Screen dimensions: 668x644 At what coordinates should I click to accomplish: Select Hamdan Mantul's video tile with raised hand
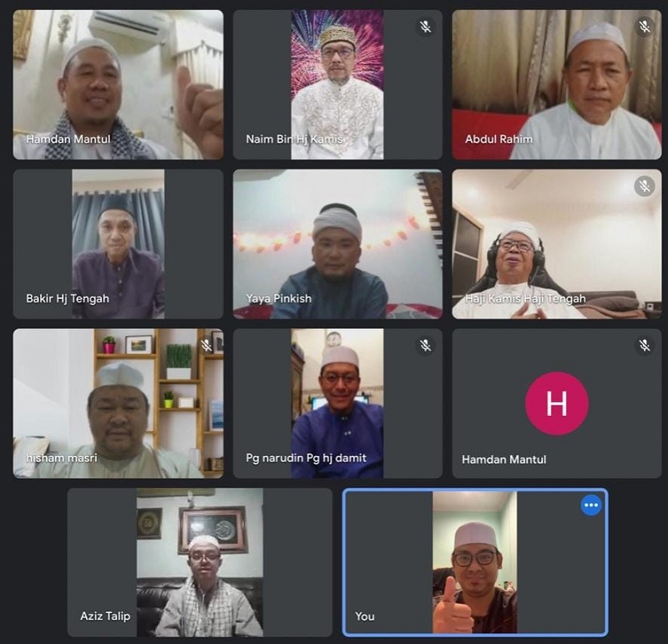(118, 85)
